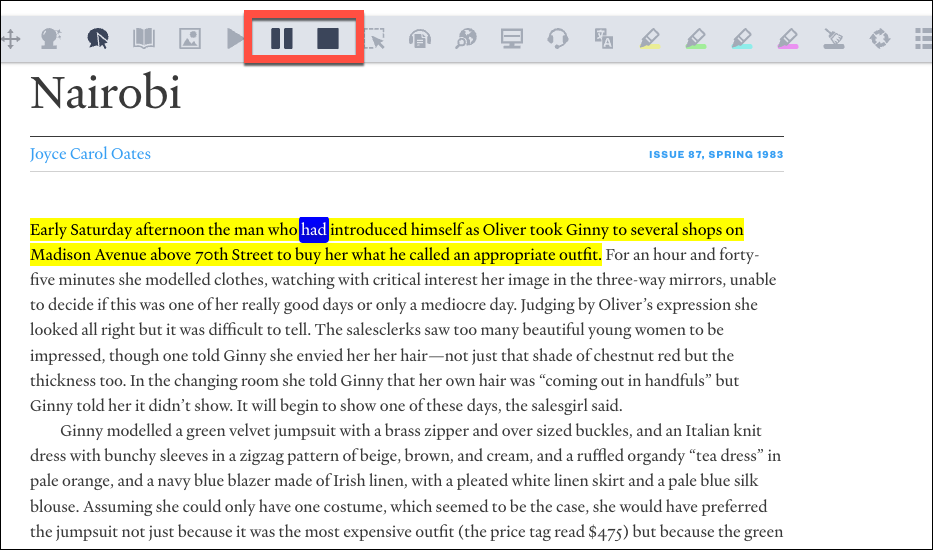
Task: Toggle the Hover Speech tool
Action: point(98,39)
